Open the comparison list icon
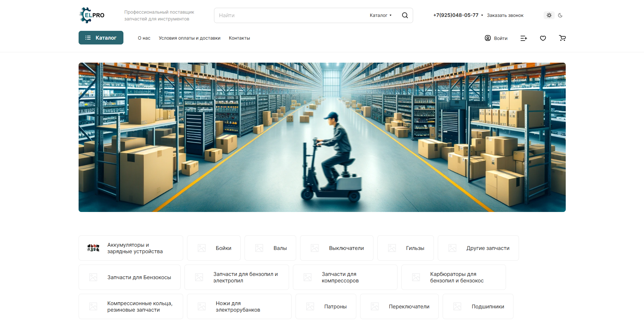 coord(524,38)
